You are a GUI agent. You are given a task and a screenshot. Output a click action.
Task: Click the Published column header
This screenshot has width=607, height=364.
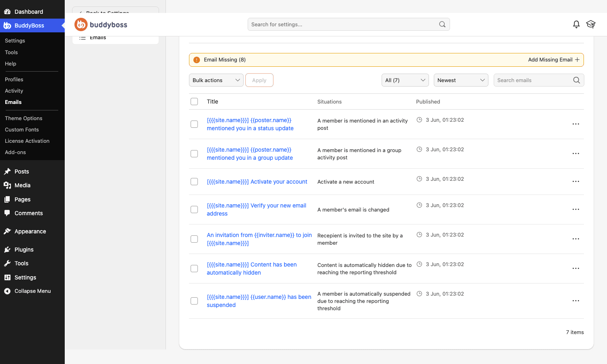(428, 102)
